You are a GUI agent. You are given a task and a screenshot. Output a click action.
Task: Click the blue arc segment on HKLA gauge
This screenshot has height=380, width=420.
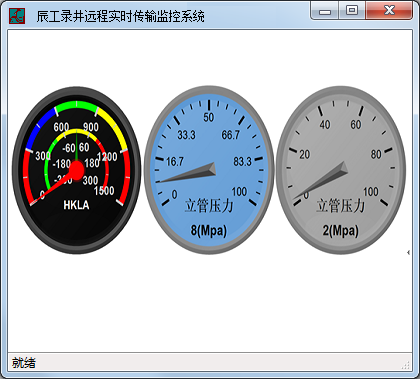[41, 128]
